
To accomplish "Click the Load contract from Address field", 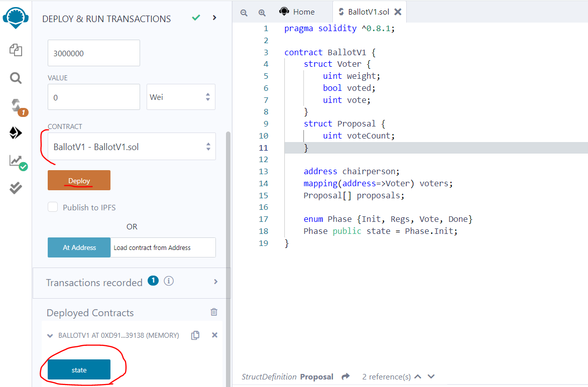I will point(163,247).
